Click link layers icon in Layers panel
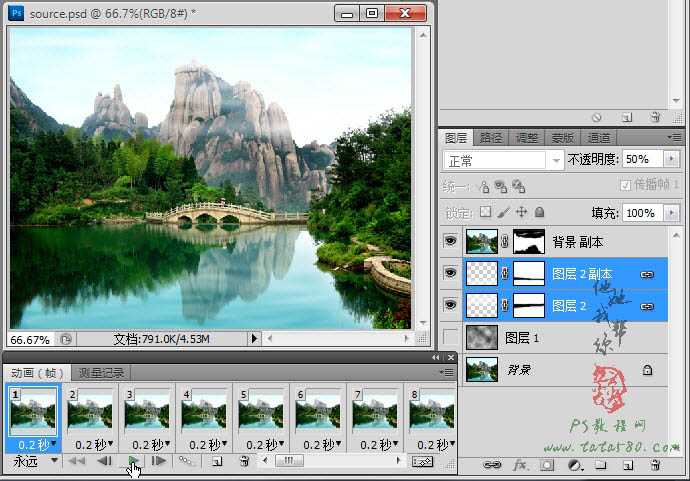This screenshot has width=690, height=481. [x=492, y=465]
